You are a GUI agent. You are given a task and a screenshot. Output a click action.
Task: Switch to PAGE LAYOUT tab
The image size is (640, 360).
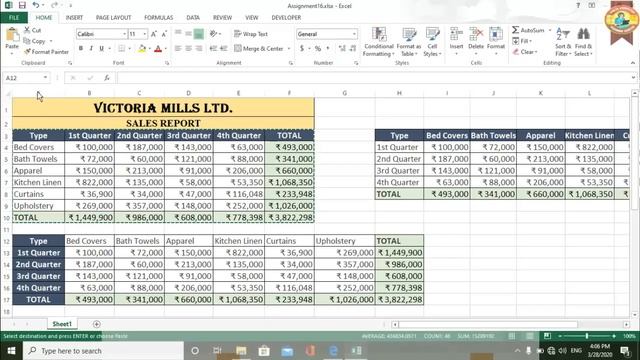(x=113, y=18)
